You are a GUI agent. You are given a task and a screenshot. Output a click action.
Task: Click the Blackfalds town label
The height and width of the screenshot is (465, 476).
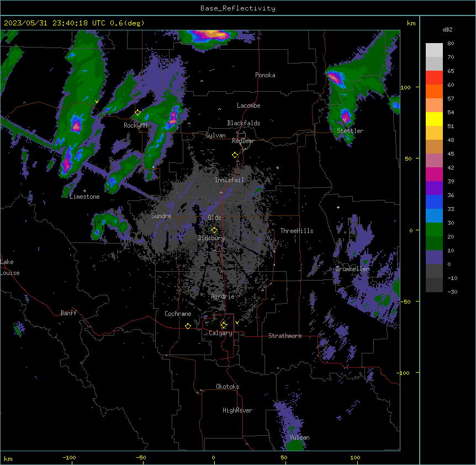click(244, 123)
